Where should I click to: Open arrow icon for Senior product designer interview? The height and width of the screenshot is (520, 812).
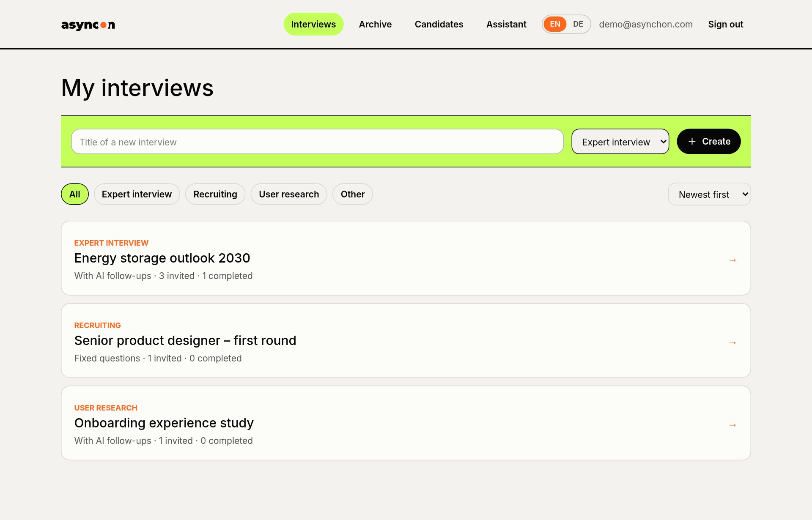732,343
